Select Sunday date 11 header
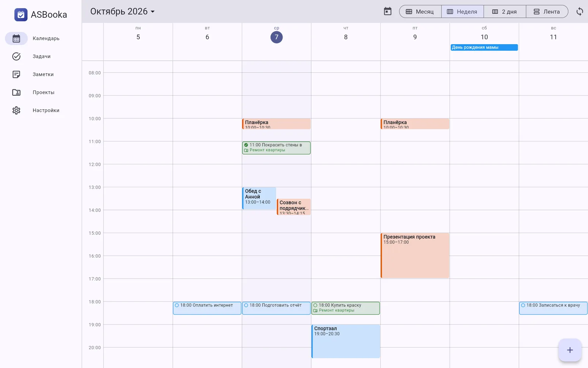This screenshot has width=588, height=368. (x=553, y=37)
